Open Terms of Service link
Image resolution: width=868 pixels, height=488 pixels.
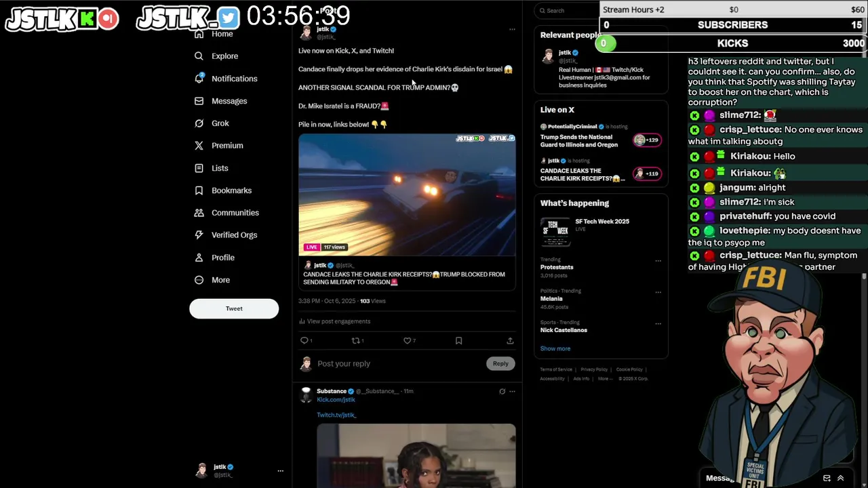click(x=556, y=369)
